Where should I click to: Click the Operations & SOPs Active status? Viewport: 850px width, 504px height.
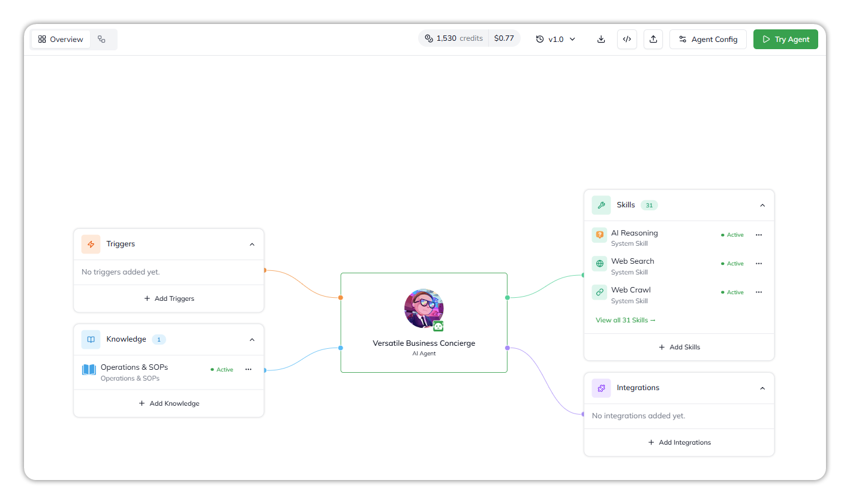point(222,370)
